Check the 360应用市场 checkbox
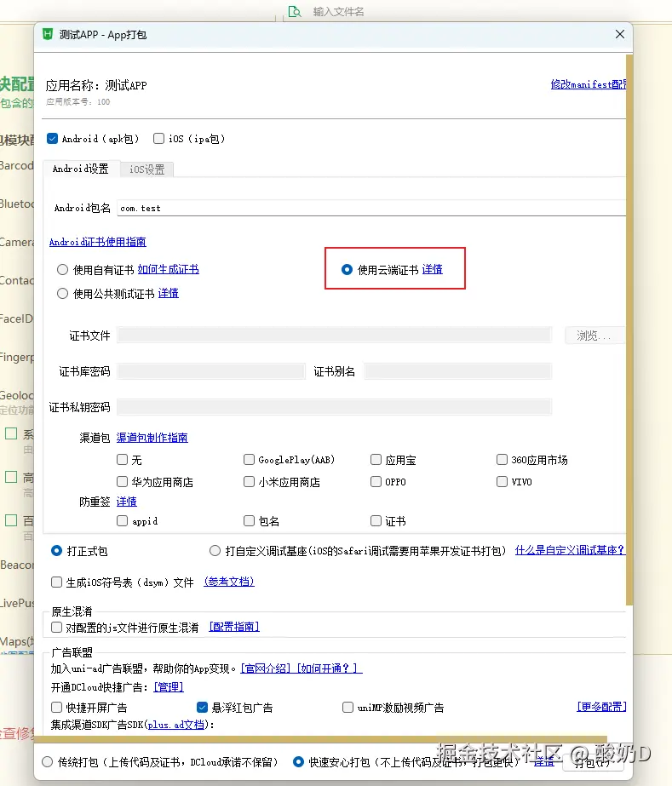The height and width of the screenshot is (786, 672). [502, 459]
